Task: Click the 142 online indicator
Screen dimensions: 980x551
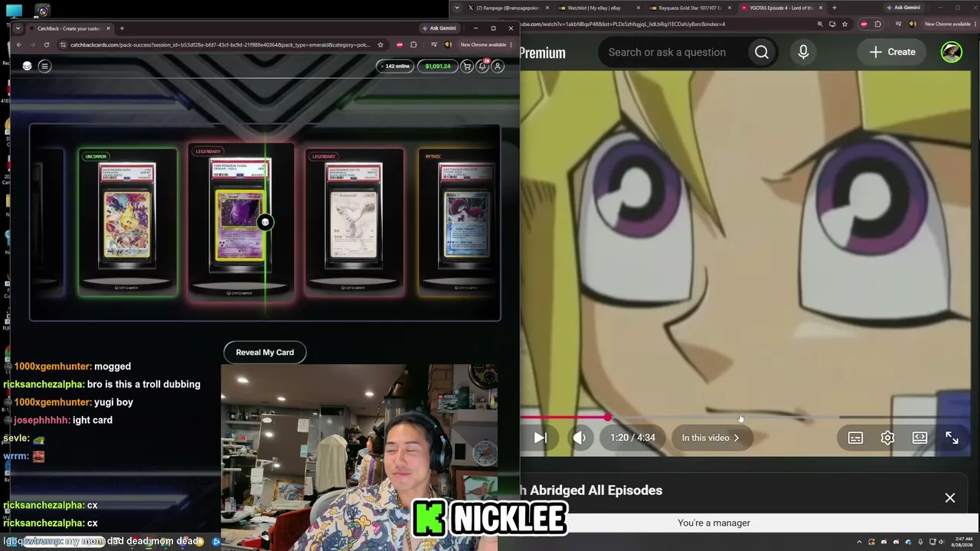Action: pyautogui.click(x=397, y=67)
